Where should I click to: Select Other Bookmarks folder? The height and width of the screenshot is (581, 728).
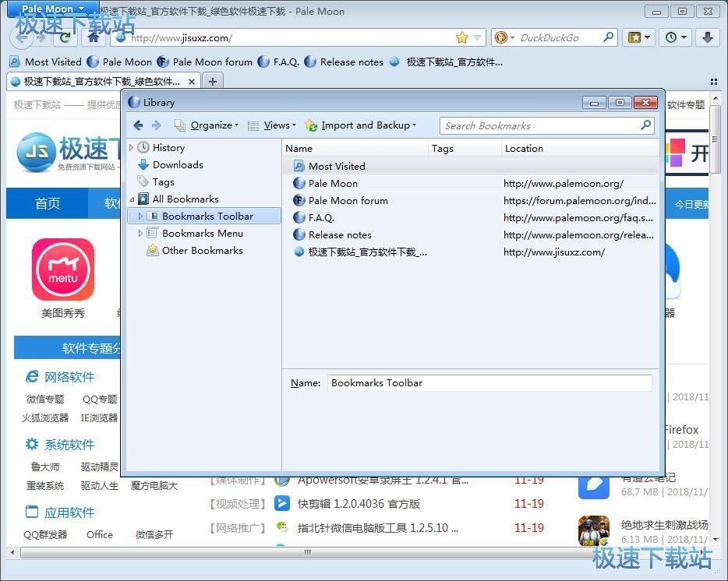tap(203, 251)
